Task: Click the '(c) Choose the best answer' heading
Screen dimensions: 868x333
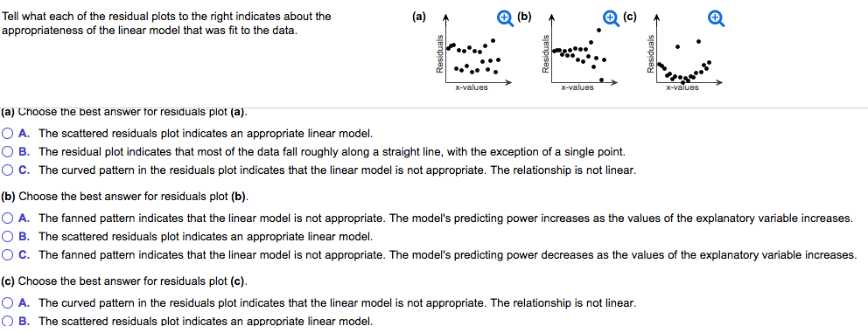Action: coord(124,281)
